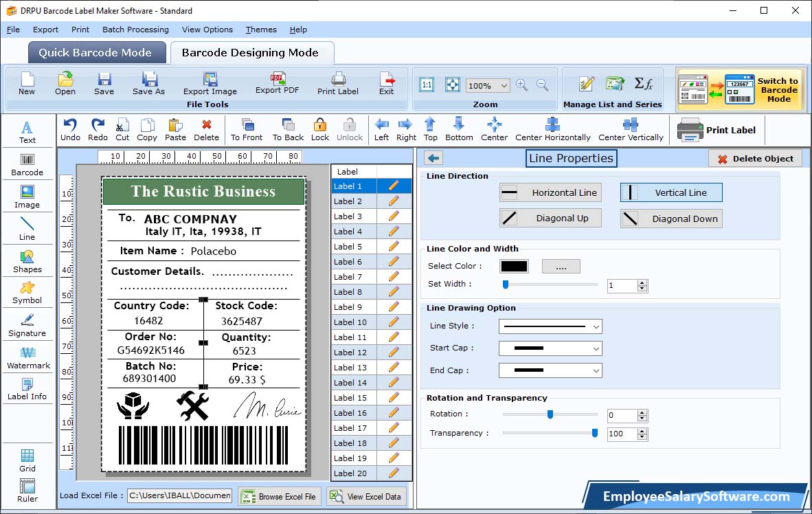Click Delete Object button
Image resolution: width=812 pixels, height=514 pixels.
755,159
